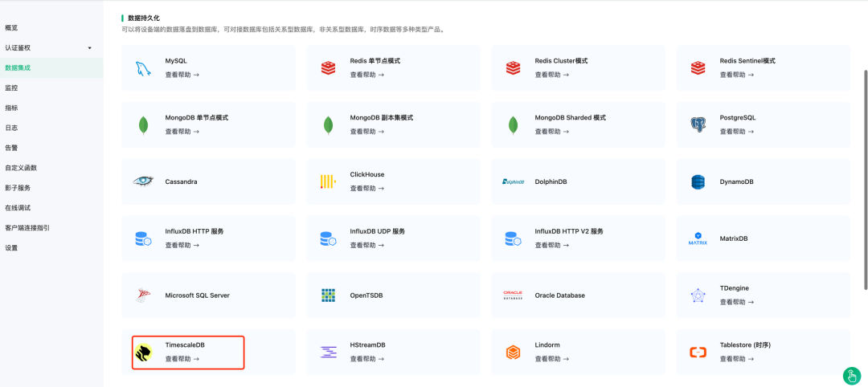Click the DynamoDB blue database icon

698,181
